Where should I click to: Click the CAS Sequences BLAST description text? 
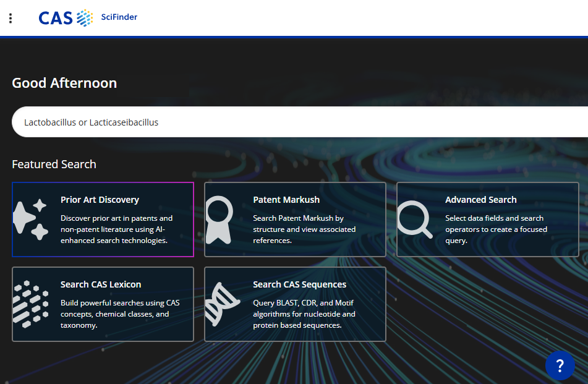point(304,314)
